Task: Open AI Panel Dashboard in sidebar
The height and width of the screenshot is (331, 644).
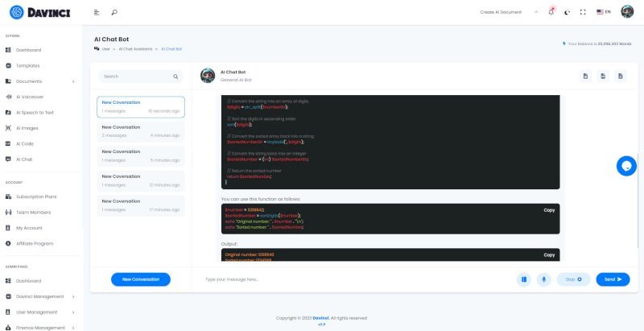Action: [x=28, y=50]
